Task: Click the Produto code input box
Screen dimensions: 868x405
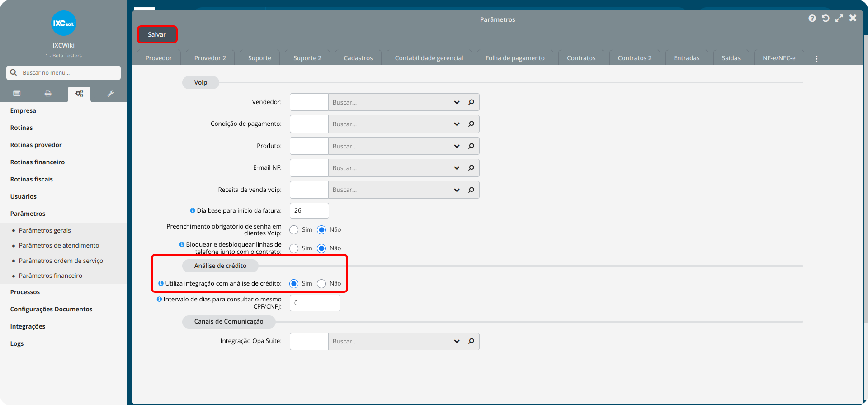Action: pyautogui.click(x=309, y=146)
